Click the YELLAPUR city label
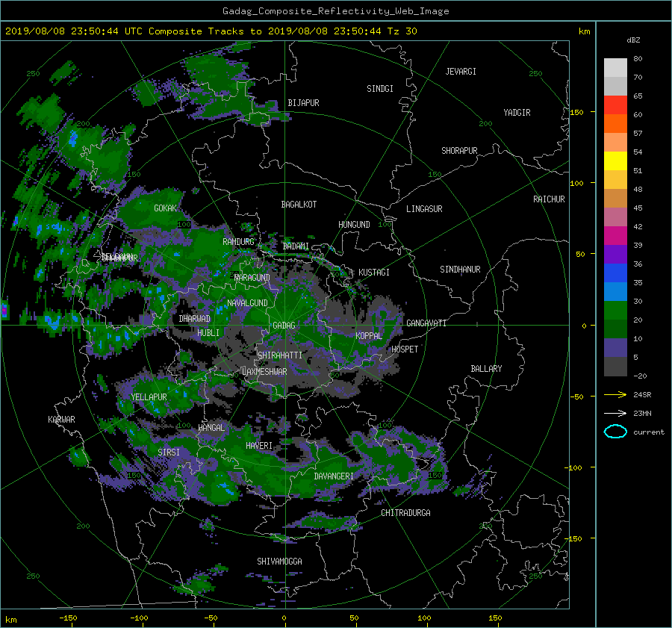 (x=149, y=397)
